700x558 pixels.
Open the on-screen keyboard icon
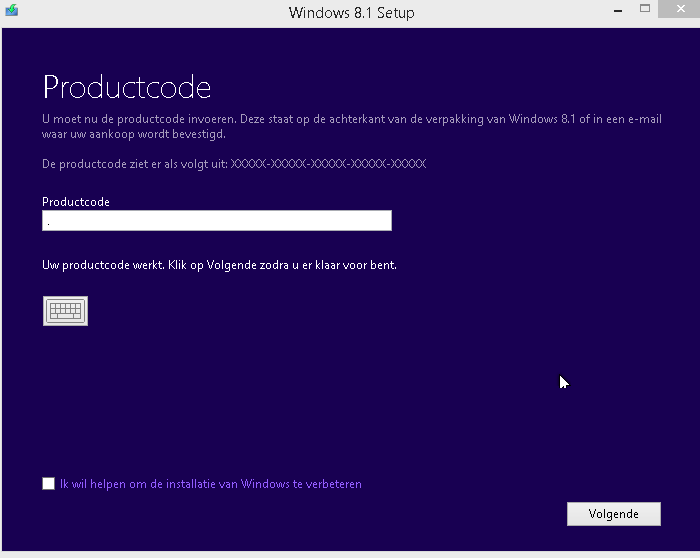pyautogui.click(x=65, y=311)
